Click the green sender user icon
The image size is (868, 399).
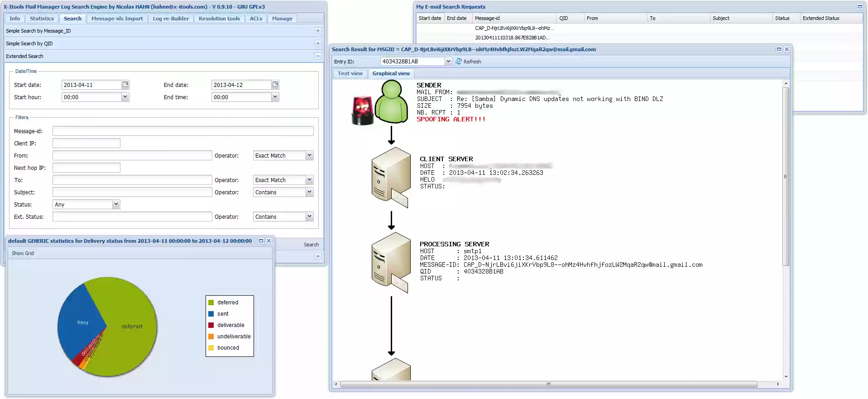click(x=392, y=102)
